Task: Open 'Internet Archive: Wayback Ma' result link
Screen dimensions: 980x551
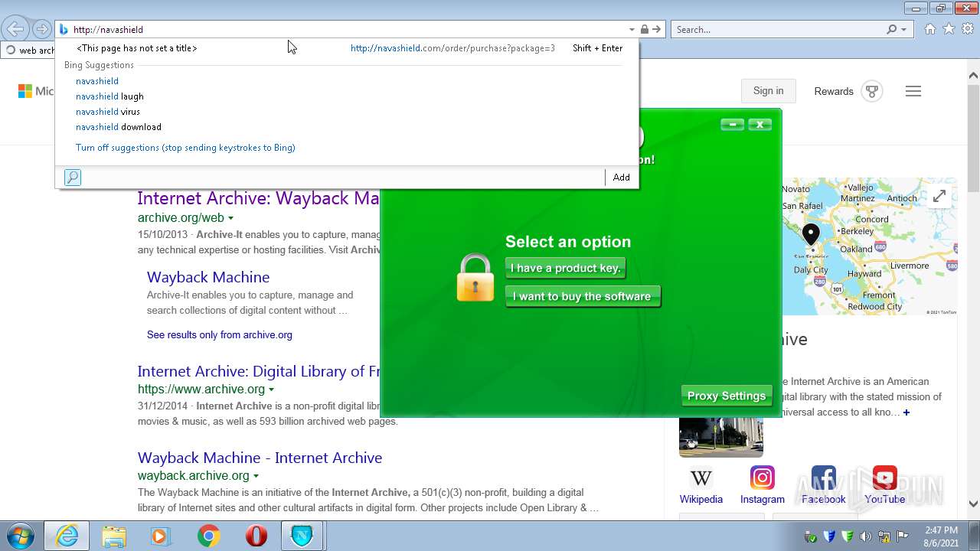Action: (259, 198)
